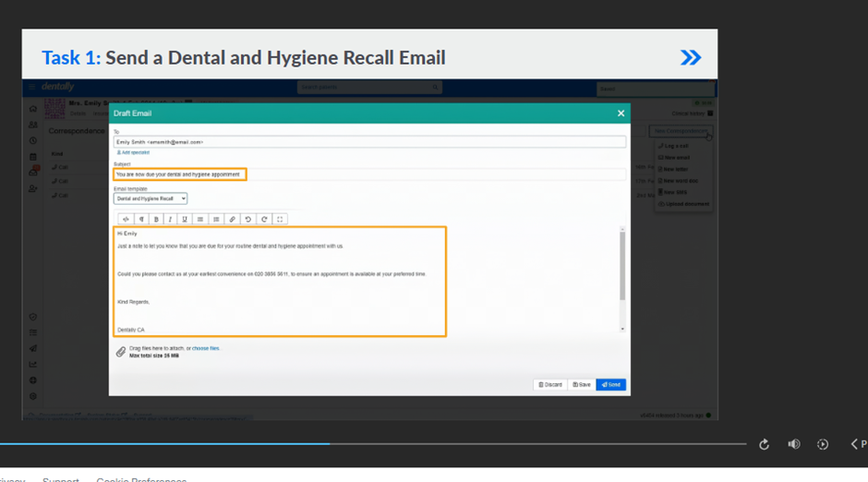This screenshot has width=868, height=482.
Task: Click the redo arrow in the editor toolbar
Action: pos(264,220)
